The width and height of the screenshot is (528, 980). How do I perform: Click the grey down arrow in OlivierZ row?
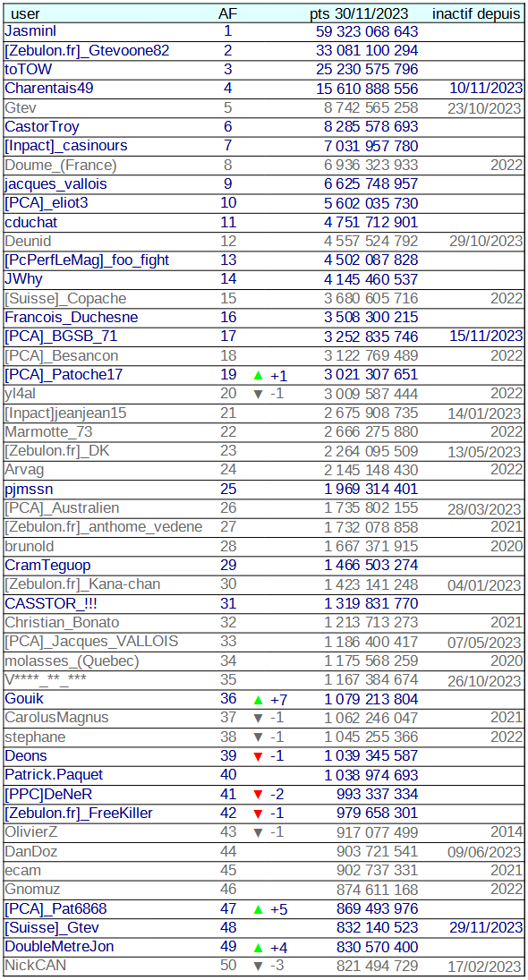pyautogui.click(x=258, y=832)
